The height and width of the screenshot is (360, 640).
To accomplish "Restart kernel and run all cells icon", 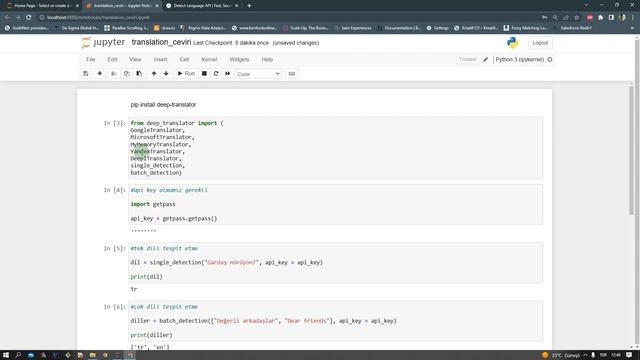I will 228,73.
